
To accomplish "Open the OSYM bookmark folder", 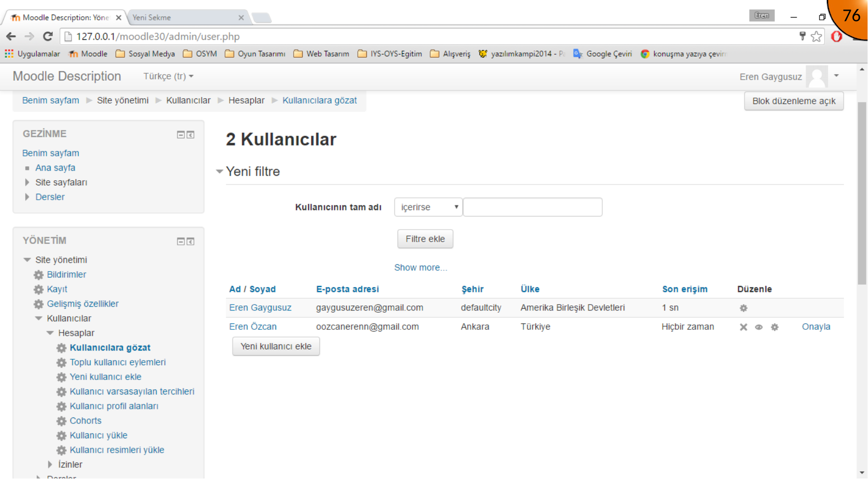I will click(200, 54).
